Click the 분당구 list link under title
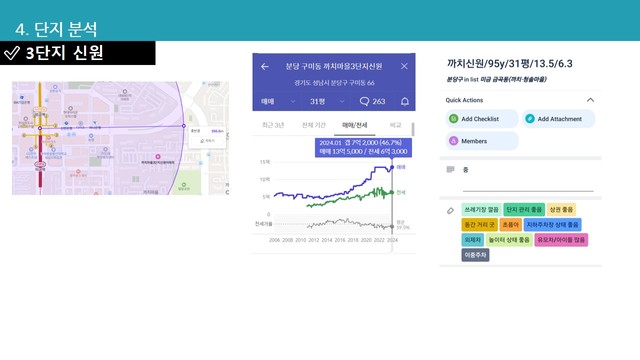 455,79
